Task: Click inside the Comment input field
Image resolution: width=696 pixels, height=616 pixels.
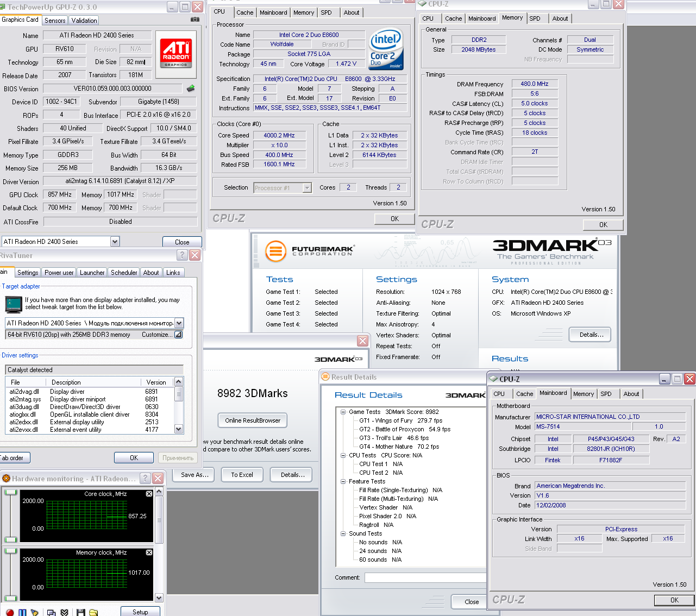Action: coord(425,577)
